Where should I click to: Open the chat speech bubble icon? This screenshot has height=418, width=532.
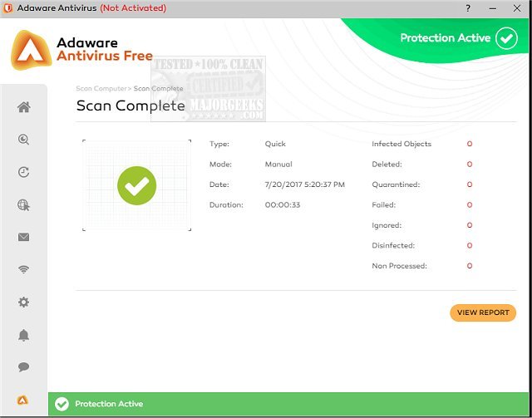click(x=24, y=366)
